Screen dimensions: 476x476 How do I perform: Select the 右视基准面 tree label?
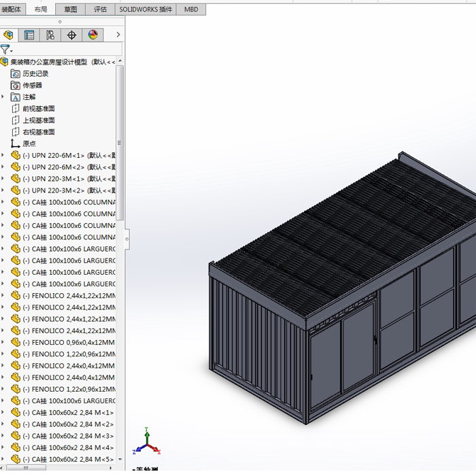click(x=39, y=132)
